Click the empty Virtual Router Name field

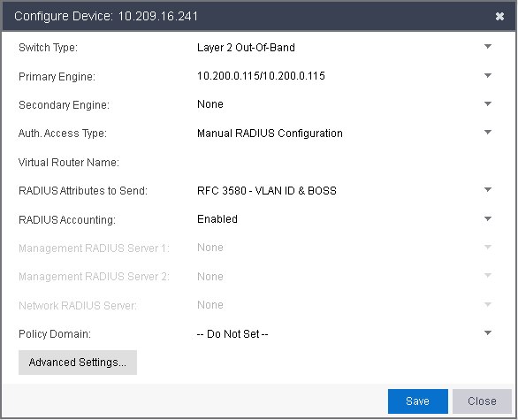[344, 162]
